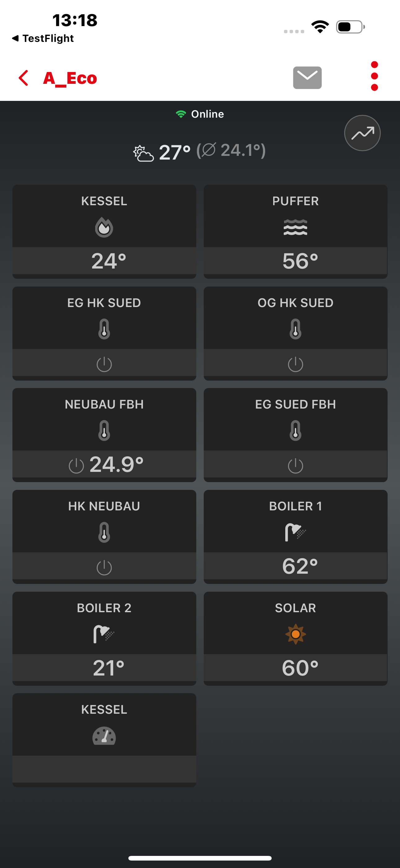The height and width of the screenshot is (868, 400).
Task: Tap the A_Eco title
Action: click(x=70, y=78)
